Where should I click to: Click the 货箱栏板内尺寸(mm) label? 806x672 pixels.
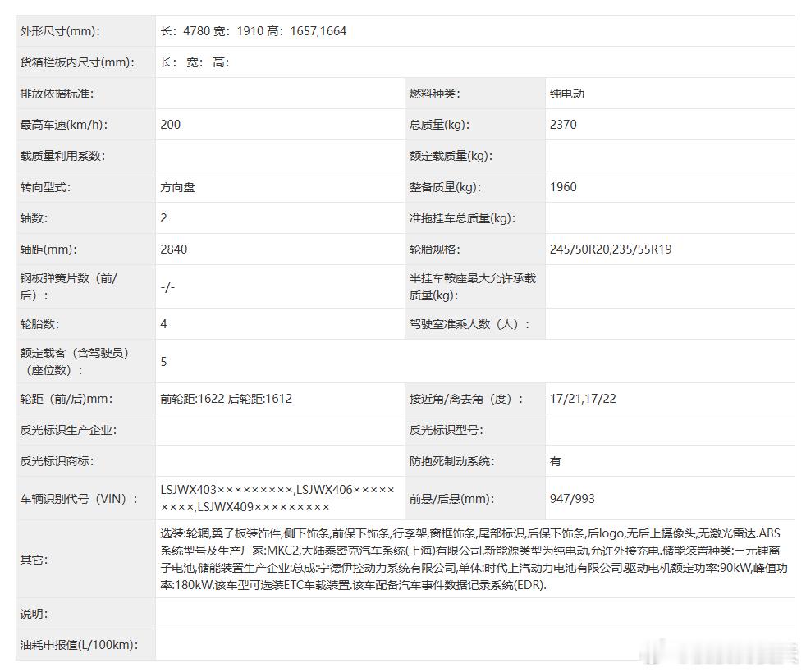point(77,62)
